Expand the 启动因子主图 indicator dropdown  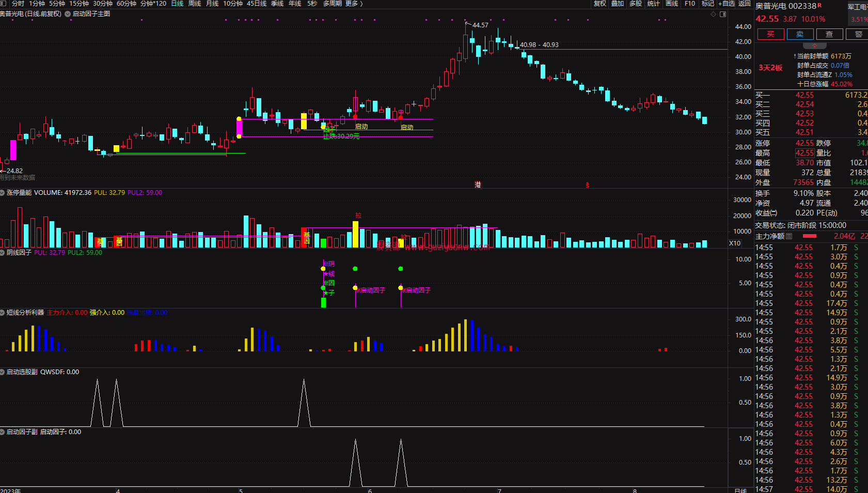(68, 14)
